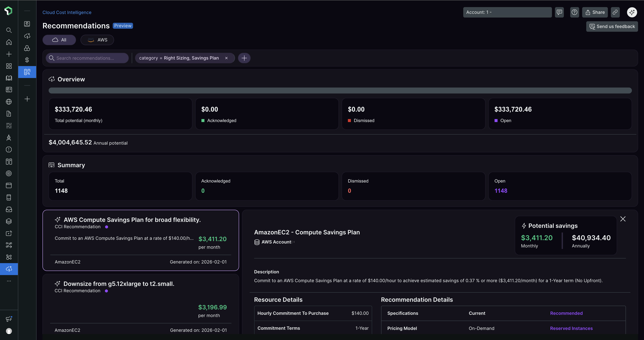This screenshot has width=644, height=340.
Task: Open the AI sparkle assistant icon
Action: tap(632, 12)
